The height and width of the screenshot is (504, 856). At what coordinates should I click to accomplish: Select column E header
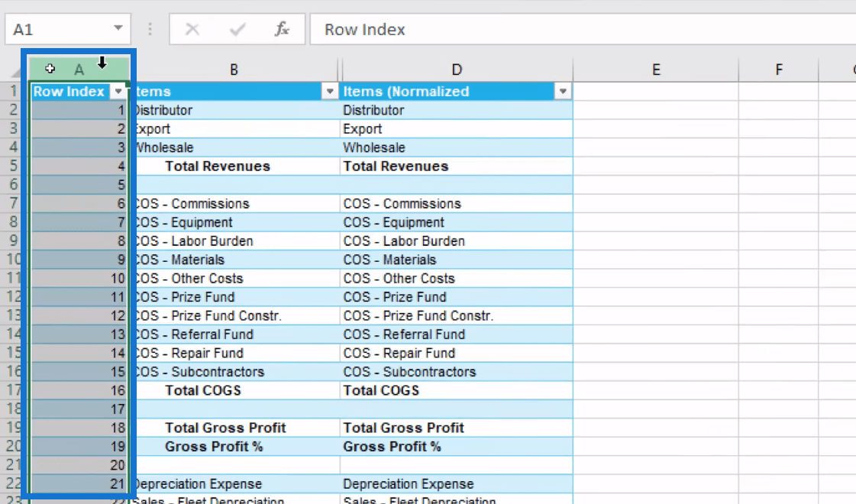pyautogui.click(x=656, y=69)
